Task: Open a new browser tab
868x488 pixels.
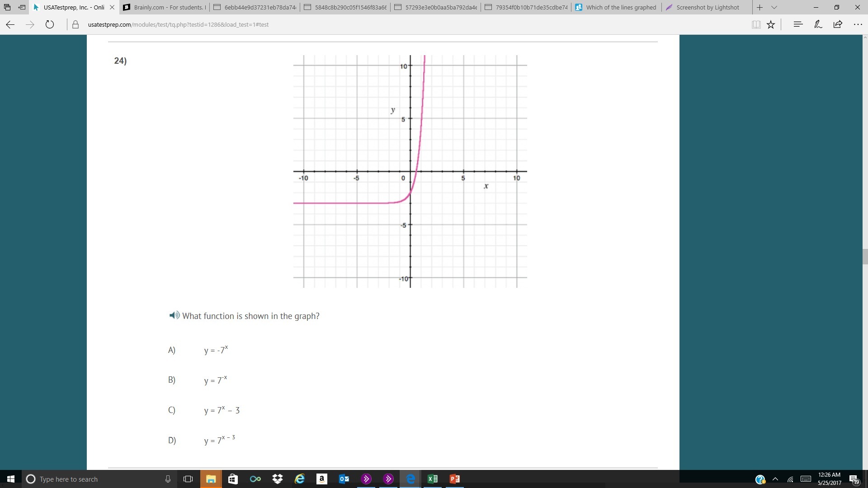Action: coord(759,7)
